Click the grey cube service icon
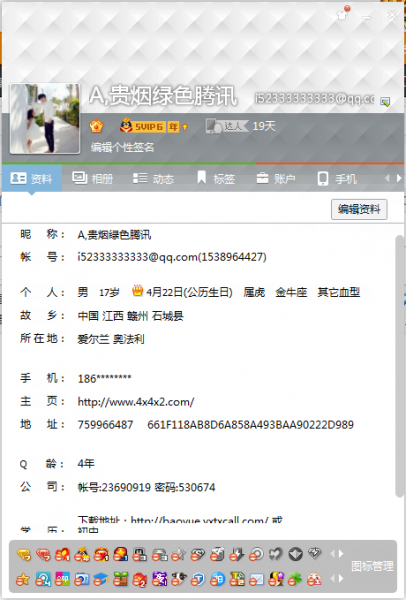This screenshot has width=406, height=600. tap(218, 554)
